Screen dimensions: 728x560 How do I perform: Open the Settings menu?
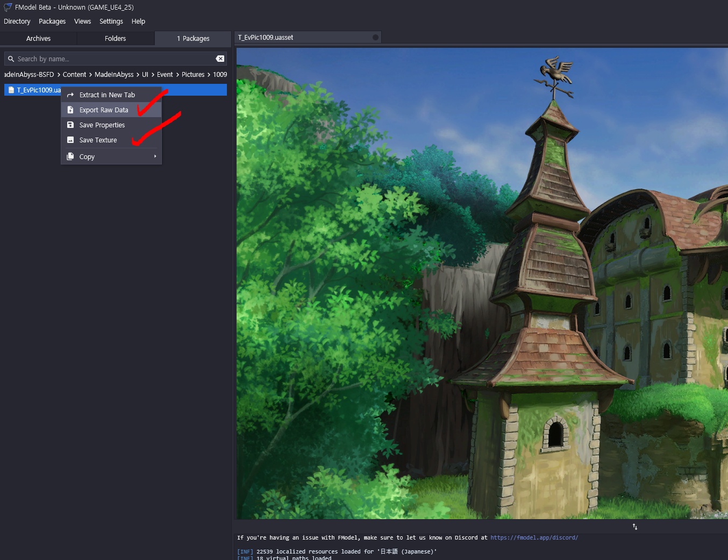111,21
